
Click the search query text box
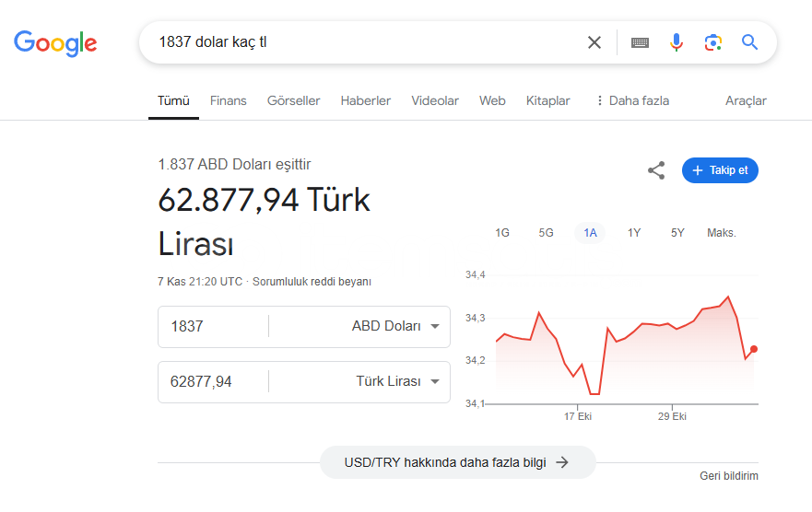click(362, 42)
